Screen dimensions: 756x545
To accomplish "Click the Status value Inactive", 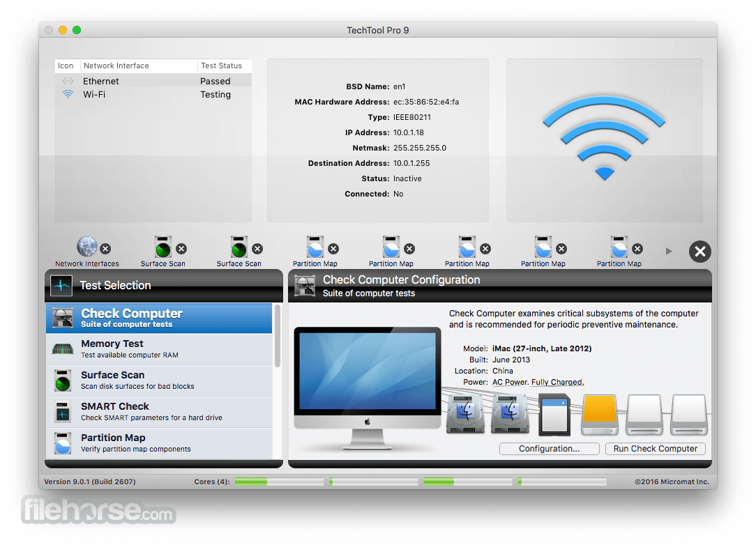I will (x=407, y=178).
